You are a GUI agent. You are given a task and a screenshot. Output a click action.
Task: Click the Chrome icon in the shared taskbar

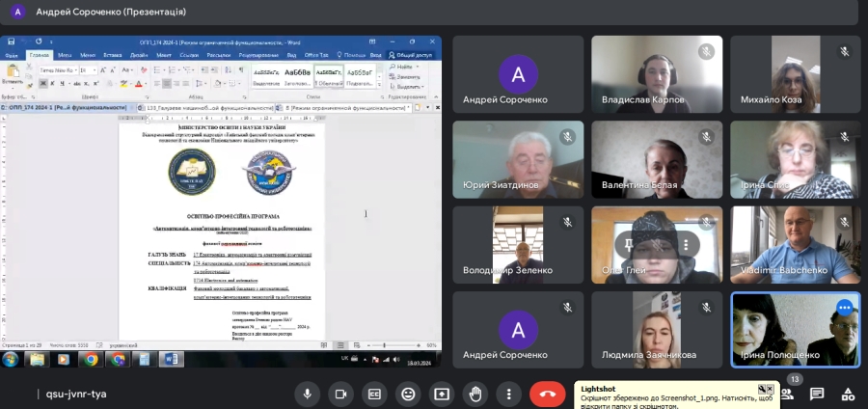pyautogui.click(x=91, y=359)
